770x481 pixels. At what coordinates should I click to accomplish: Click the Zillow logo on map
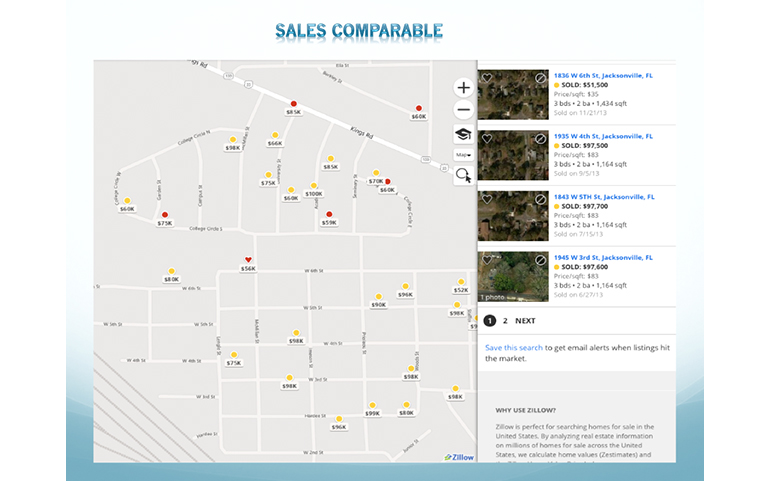460,457
